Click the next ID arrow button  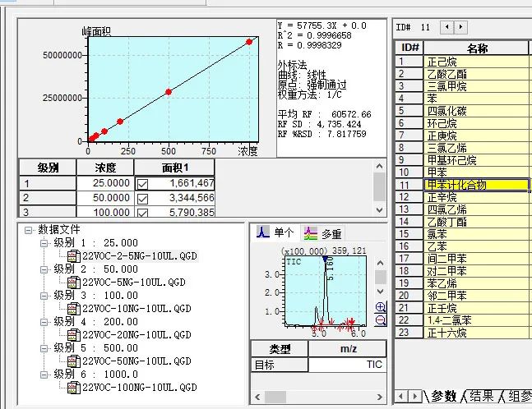460,27
